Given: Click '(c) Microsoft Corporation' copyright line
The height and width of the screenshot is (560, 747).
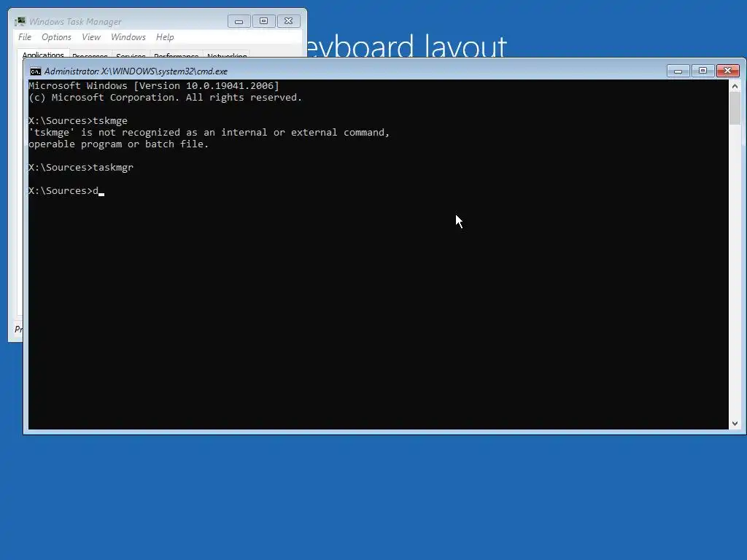Looking at the screenshot, I should (x=166, y=98).
